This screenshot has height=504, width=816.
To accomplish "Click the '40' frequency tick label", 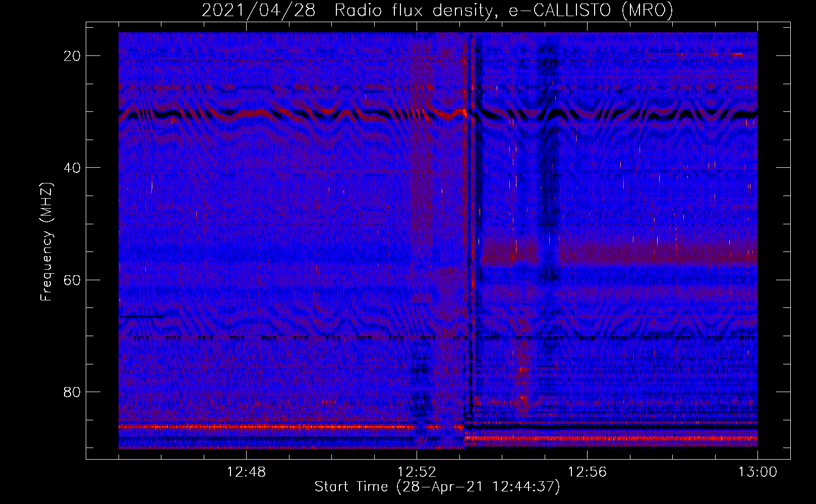I will tap(72, 168).
